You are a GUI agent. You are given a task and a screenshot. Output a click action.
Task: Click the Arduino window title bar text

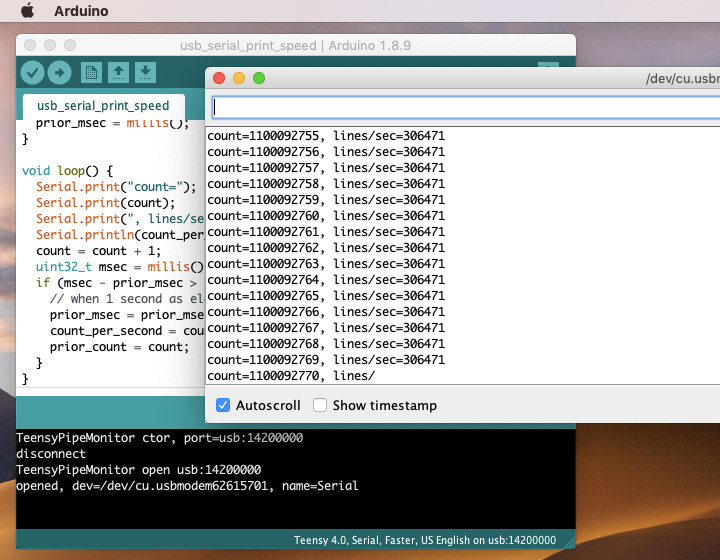pyautogui.click(x=295, y=45)
